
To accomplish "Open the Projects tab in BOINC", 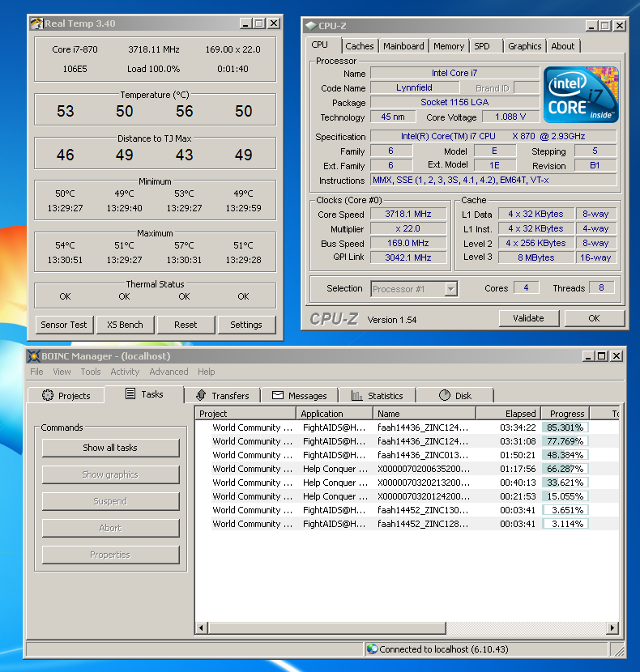I will pos(66,396).
